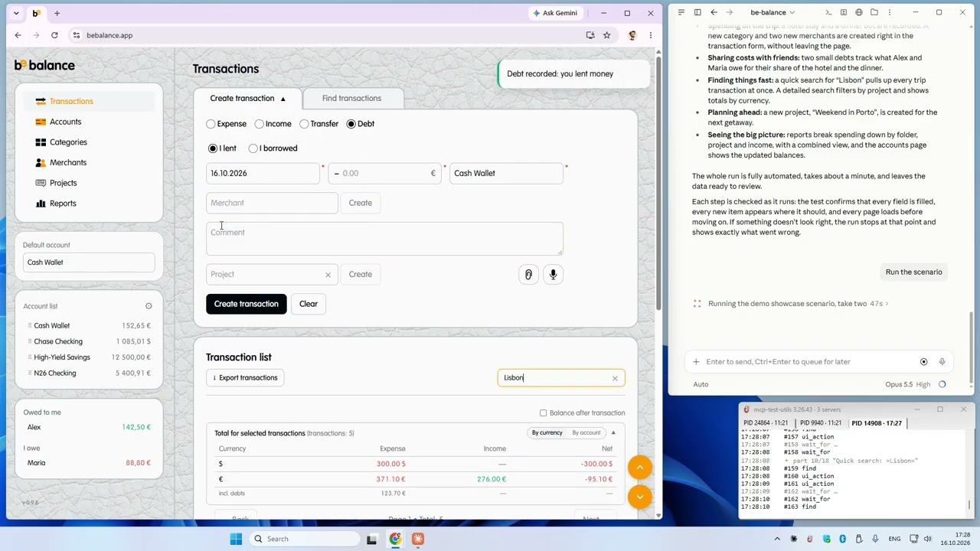Select the Debt radio button
This screenshot has height=551, width=980.
(x=351, y=124)
